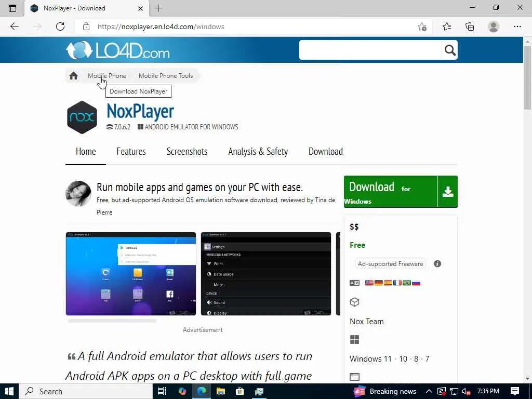Open the Favorites list icon
The width and height of the screenshot is (532, 399).
tap(447, 26)
